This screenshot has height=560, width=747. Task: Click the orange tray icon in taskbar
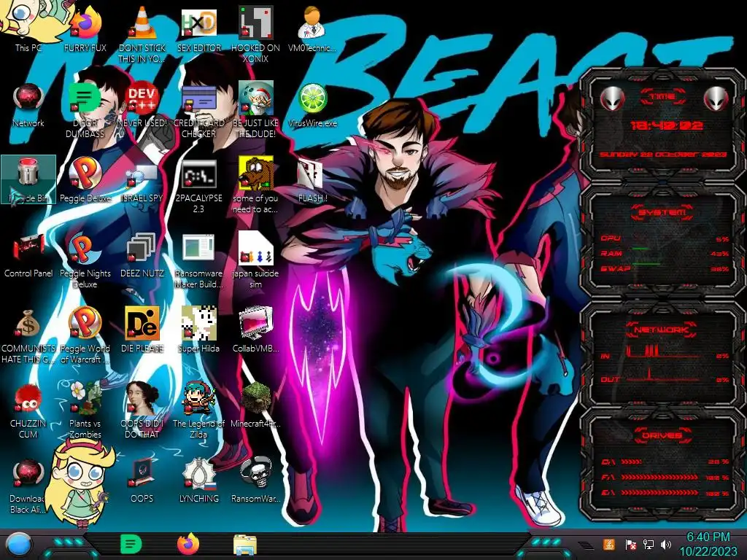click(608, 544)
